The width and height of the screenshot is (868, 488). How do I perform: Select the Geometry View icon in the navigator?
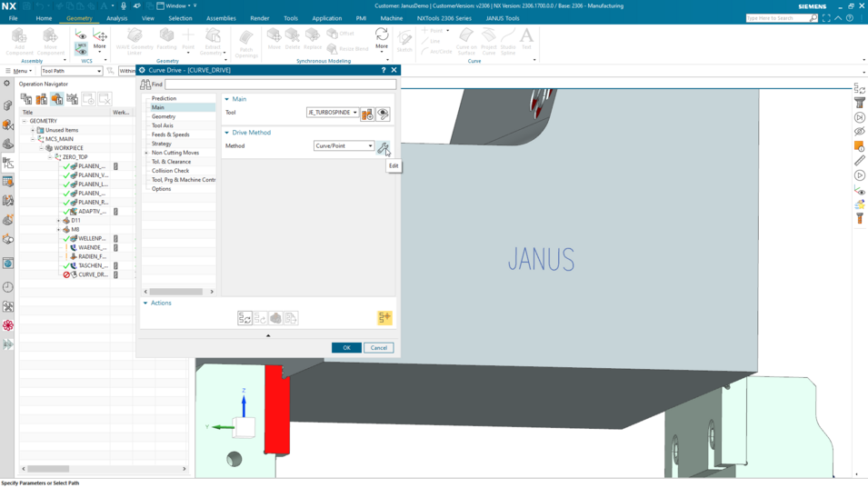tap(57, 99)
